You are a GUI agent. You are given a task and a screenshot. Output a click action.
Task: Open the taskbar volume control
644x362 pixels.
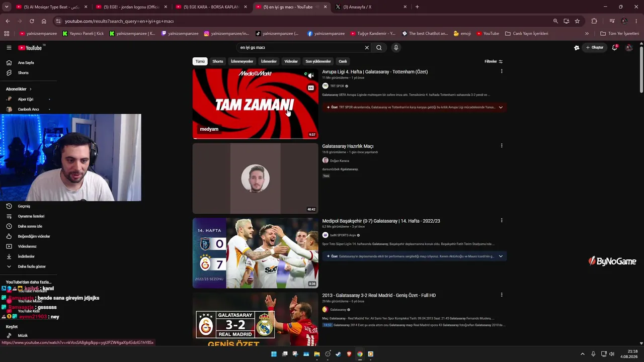[612, 354]
